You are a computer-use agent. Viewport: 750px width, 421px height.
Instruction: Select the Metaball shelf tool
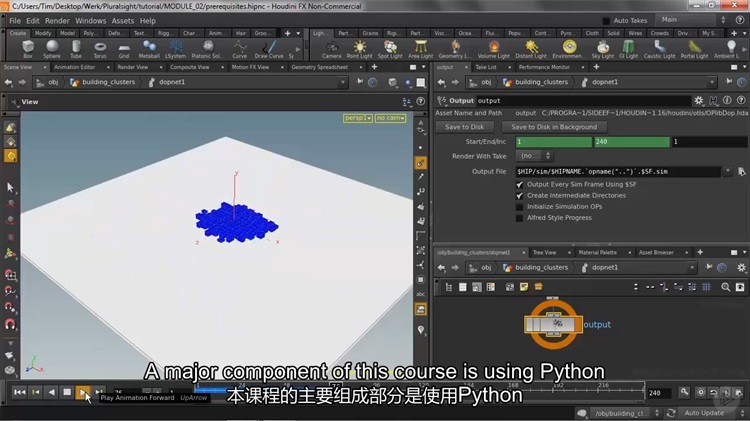tap(149, 49)
